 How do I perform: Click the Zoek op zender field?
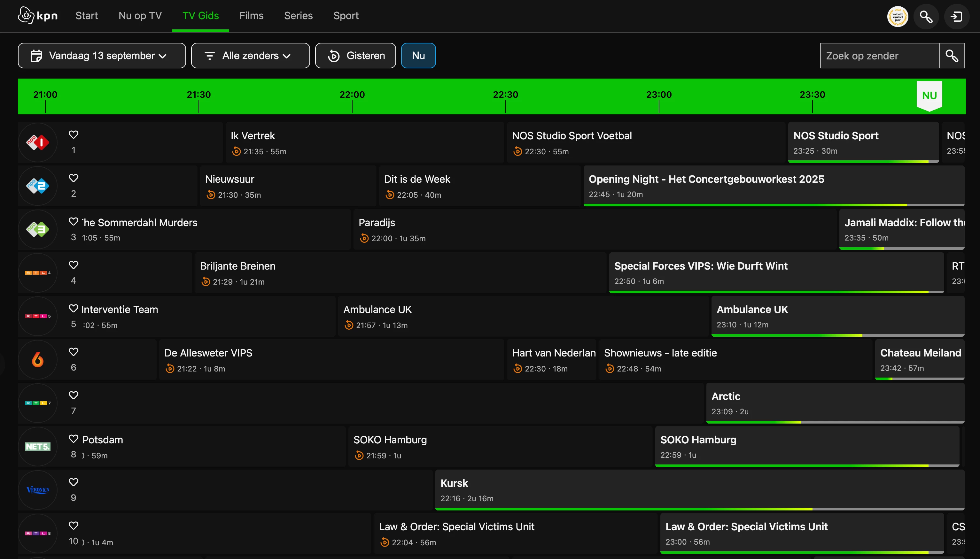[x=879, y=56]
